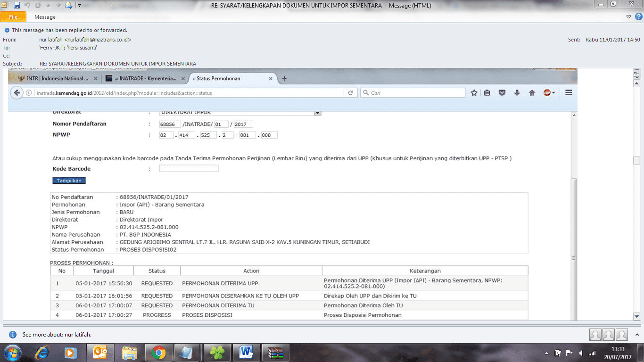Switch to the Message ribbon tab
Viewport: 644px width, 362px height.
tap(45, 17)
